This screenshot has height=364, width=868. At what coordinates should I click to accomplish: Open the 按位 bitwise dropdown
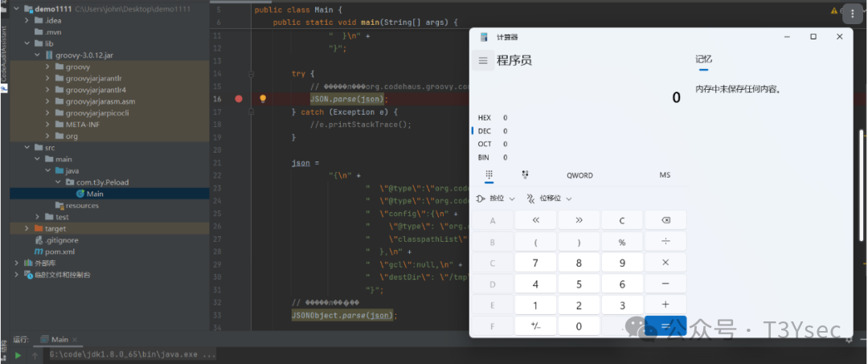(x=495, y=198)
